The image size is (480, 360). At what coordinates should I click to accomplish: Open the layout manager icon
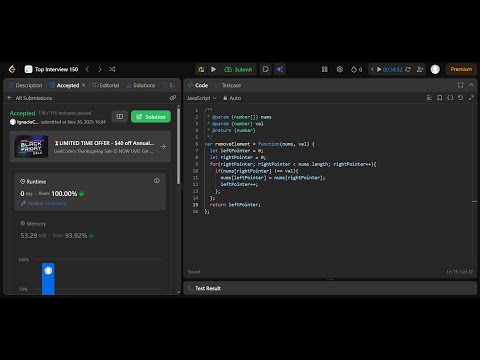(x=325, y=69)
